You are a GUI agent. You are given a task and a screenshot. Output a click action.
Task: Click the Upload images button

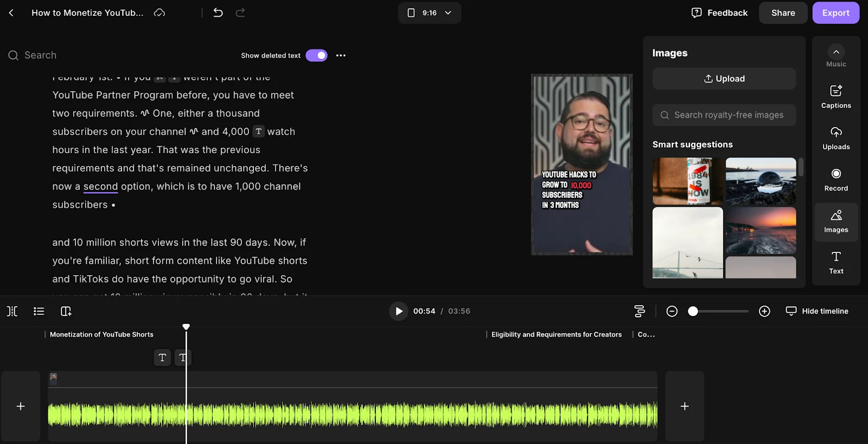724,79
